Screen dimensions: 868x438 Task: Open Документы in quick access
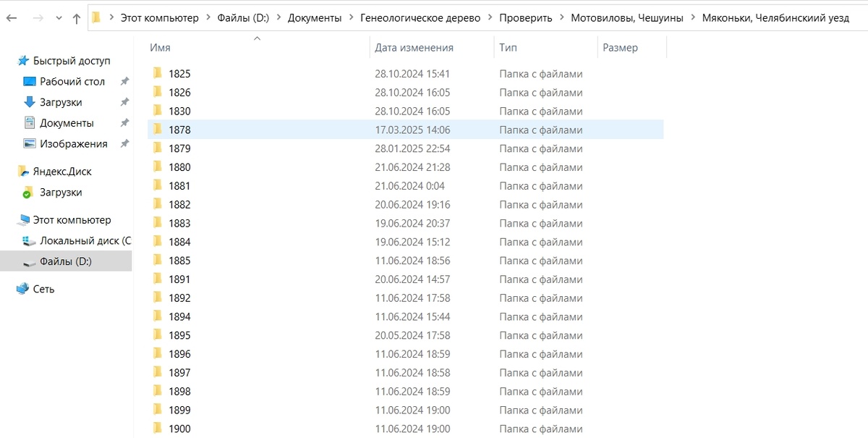tap(67, 123)
